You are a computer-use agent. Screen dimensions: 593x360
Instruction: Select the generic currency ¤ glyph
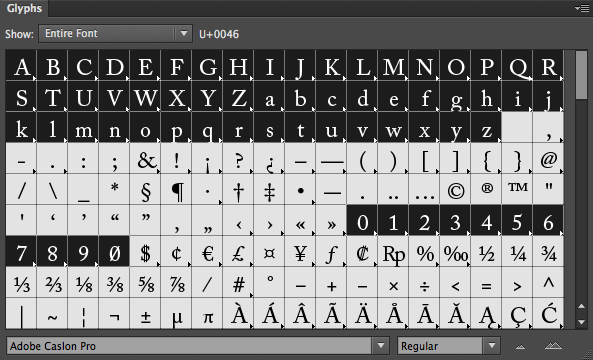(x=269, y=252)
